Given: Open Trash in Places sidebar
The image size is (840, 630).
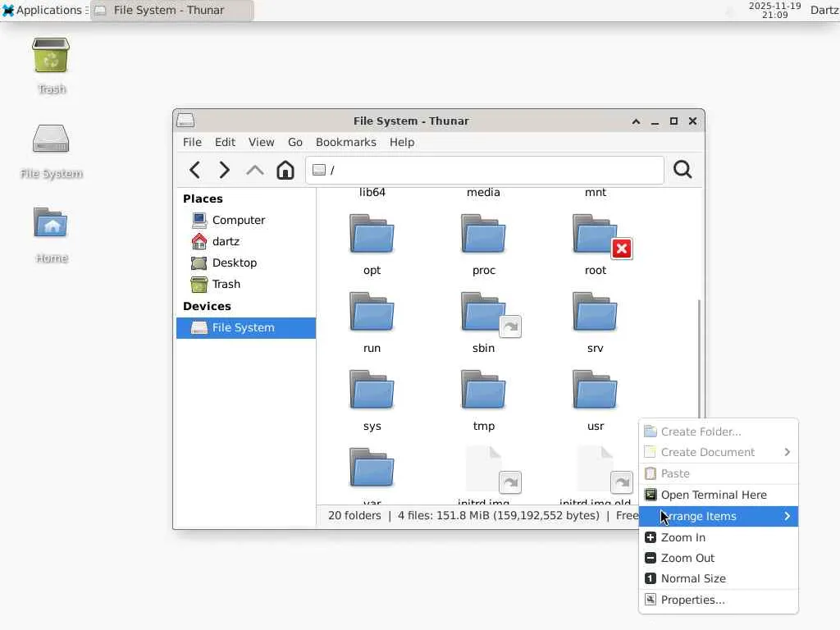Looking at the screenshot, I should point(246,285).
